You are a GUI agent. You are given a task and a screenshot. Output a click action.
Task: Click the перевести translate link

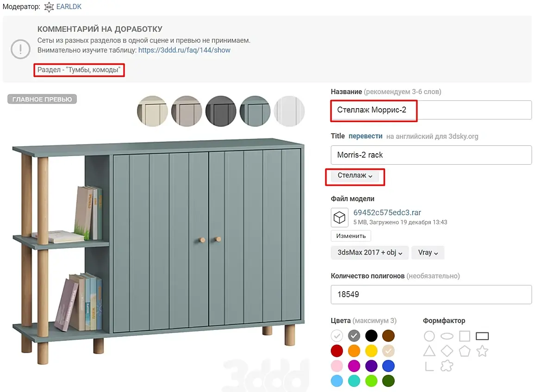click(366, 136)
